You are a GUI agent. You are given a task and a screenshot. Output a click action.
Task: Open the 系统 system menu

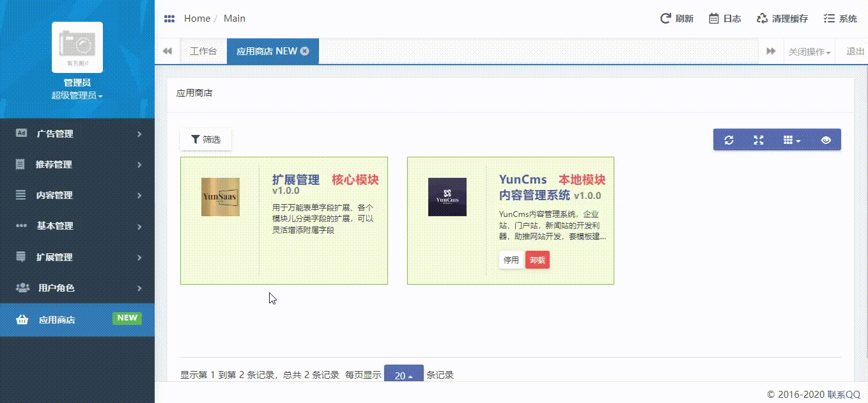(840, 19)
